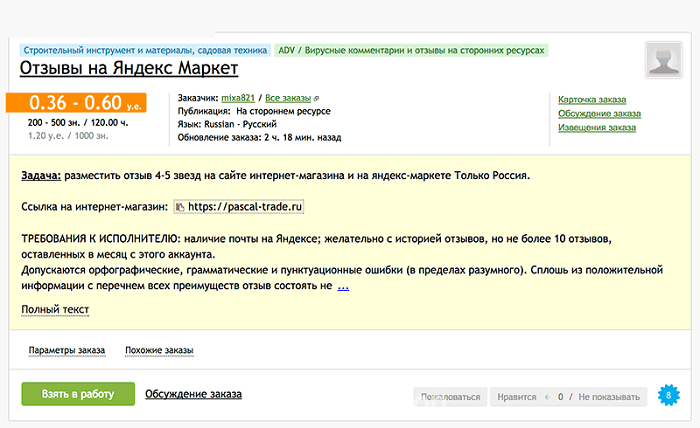Click the Пожаловаться button
The height and width of the screenshot is (428, 700).
[x=450, y=397]
